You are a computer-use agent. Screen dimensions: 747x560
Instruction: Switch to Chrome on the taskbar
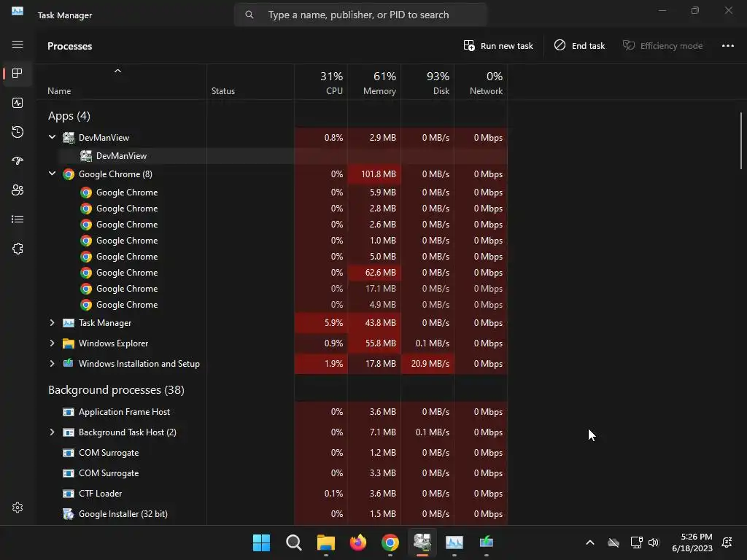(x=390, y=542)
